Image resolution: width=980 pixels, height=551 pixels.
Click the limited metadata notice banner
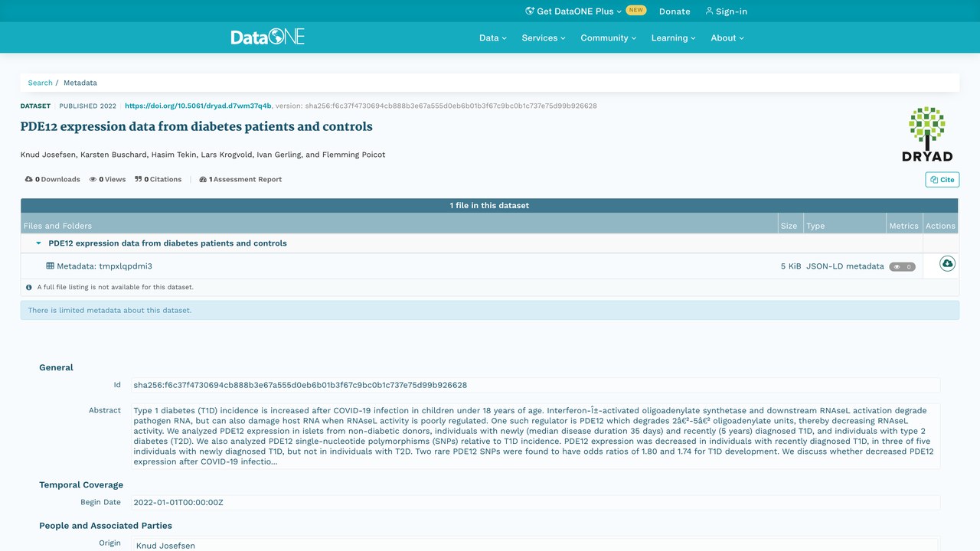tap(490, 310)
